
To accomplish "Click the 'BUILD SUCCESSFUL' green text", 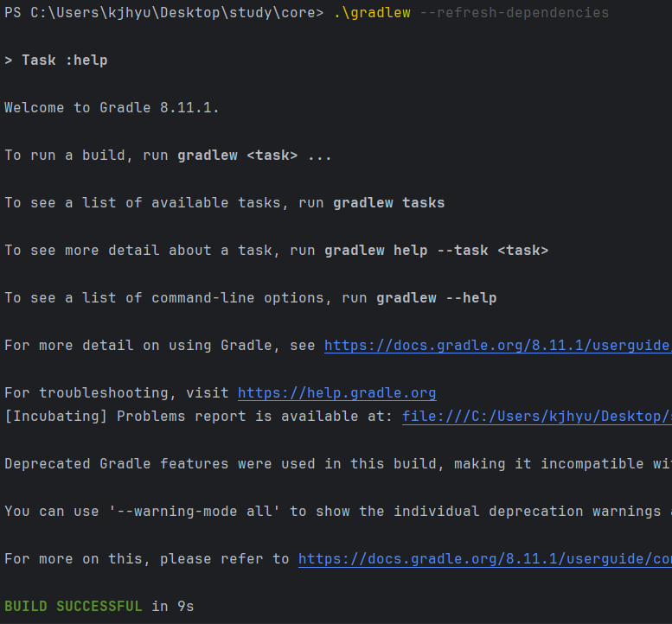I will pos(74,607).
